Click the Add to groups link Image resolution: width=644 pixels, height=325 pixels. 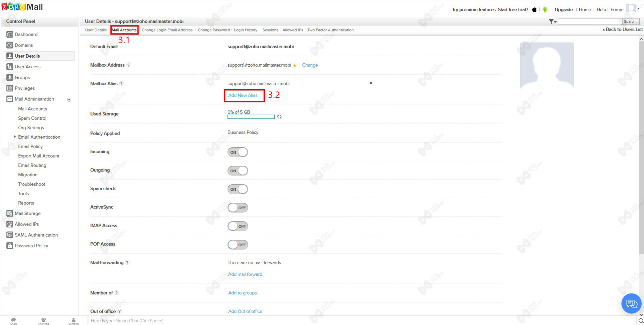243,293
